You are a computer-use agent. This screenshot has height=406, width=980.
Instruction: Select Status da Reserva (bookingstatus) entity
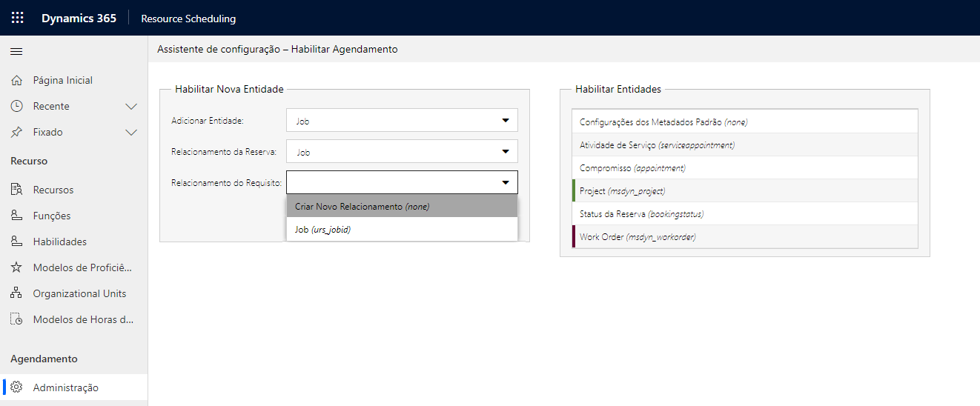(x=745, y=213)
